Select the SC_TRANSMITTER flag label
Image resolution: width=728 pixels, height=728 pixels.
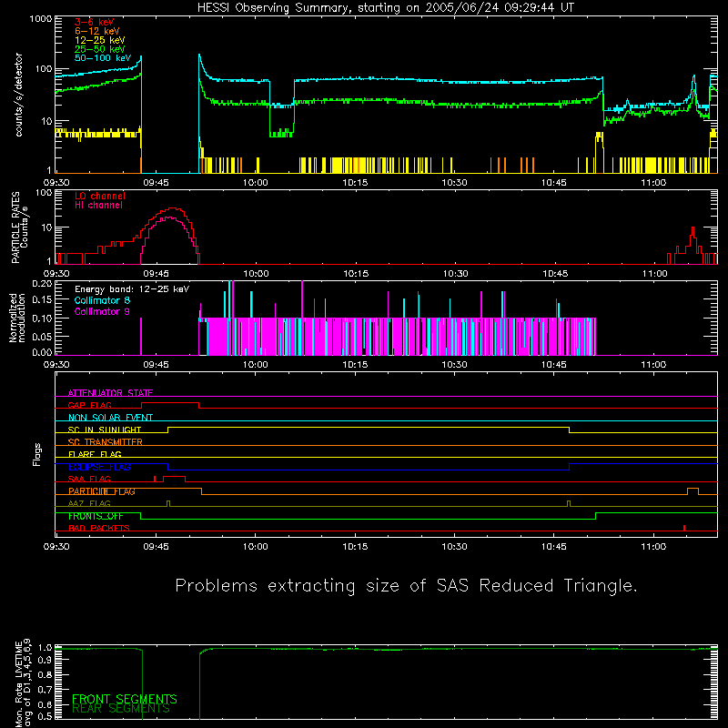pyautogui.click(x=105, y=442)
